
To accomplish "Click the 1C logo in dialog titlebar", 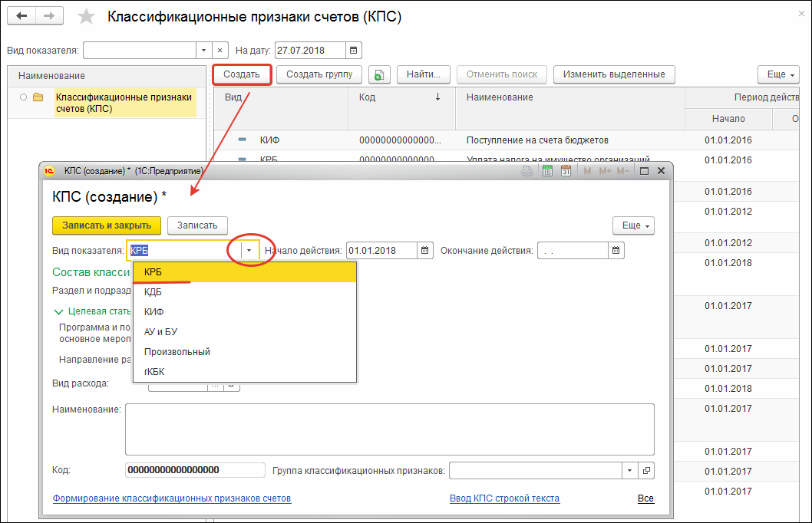I will point(49,171).
